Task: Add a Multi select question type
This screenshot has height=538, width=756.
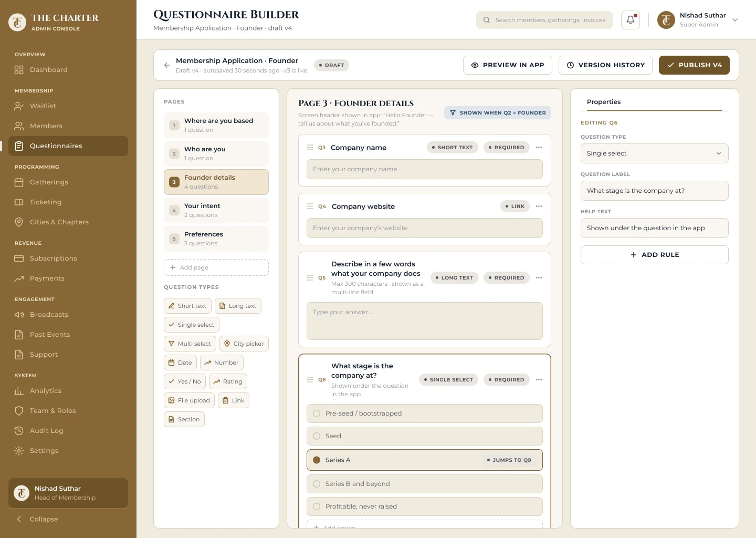Action: (190, 344)
